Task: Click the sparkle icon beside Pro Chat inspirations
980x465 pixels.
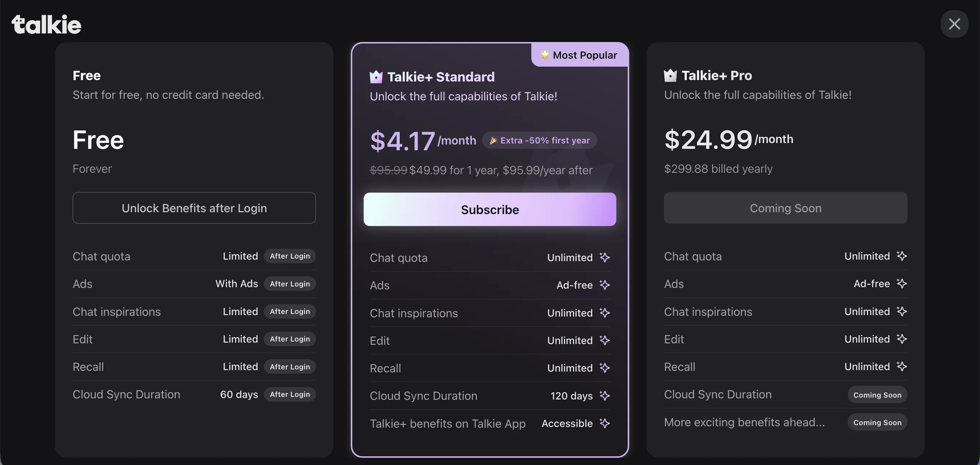Action: coord(902,311)
